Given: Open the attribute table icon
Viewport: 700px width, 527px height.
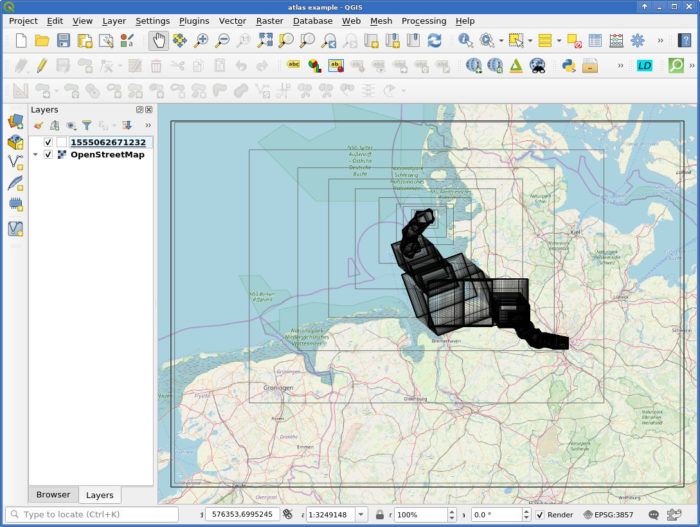Looking at the screenshot, I should [595, 41].
